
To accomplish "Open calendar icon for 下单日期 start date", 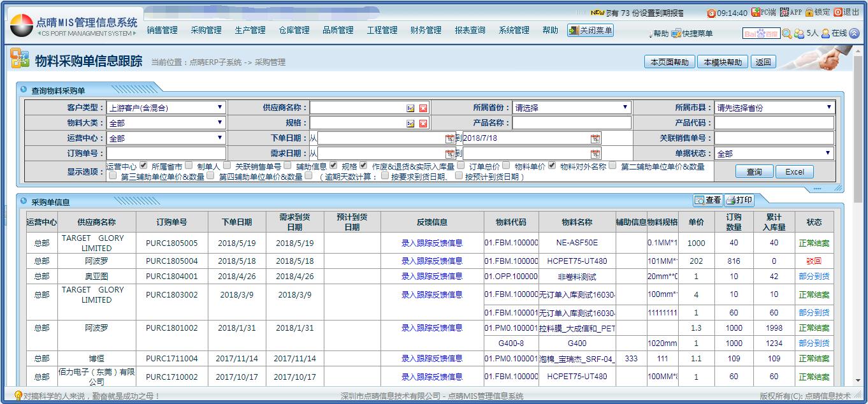I will pos(449,138).
